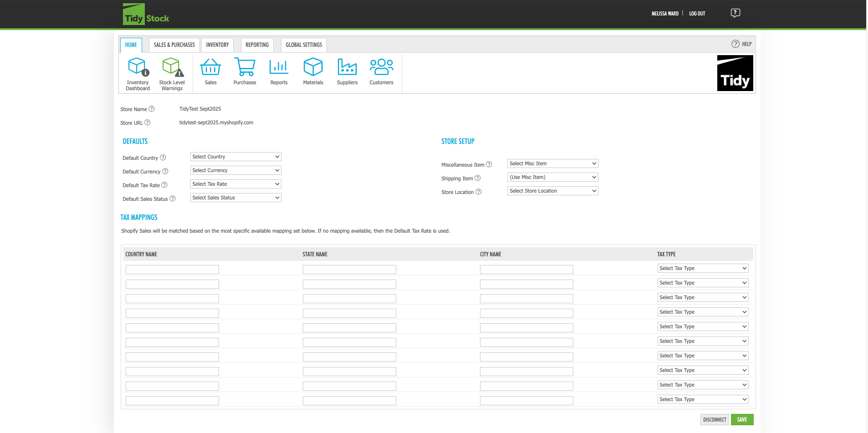Open the Inventory Dashboard icon
The width and height of the screenshot is (868, 433).
tap(138, 67)
